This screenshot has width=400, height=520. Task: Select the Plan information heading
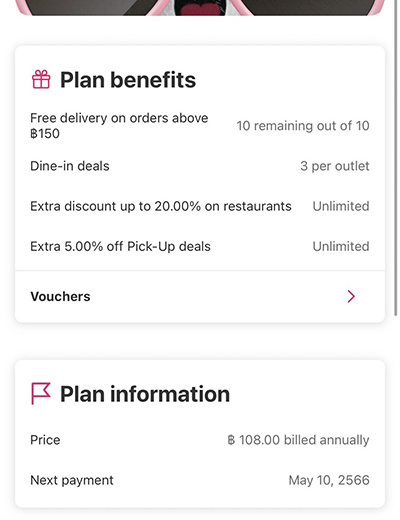tap(145, 394)
